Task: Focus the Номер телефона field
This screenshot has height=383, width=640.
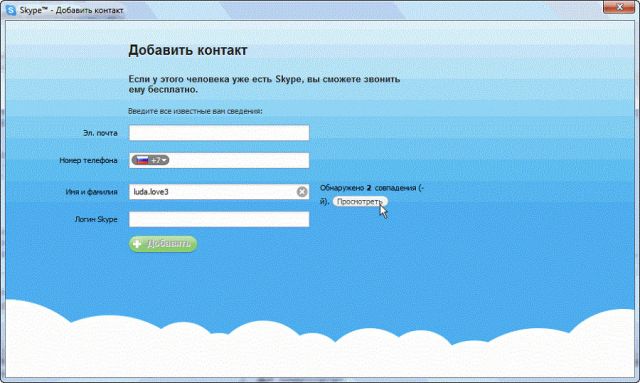Action: pos(219,160)
